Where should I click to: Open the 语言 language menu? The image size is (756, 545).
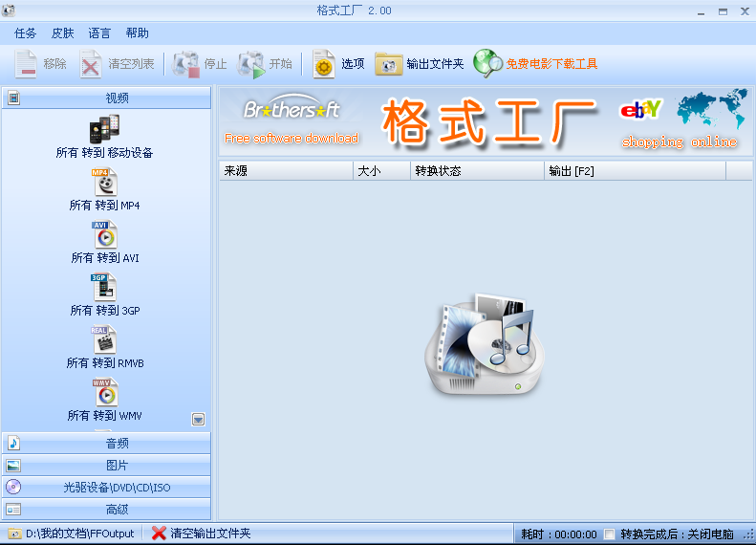tap(99, 33)
